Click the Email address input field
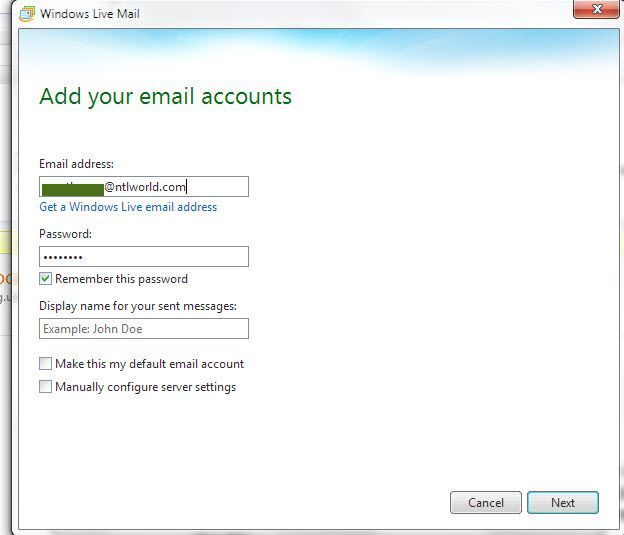This screenshot has width=624, height=535. pyautogui.click(x=144, y=186)
